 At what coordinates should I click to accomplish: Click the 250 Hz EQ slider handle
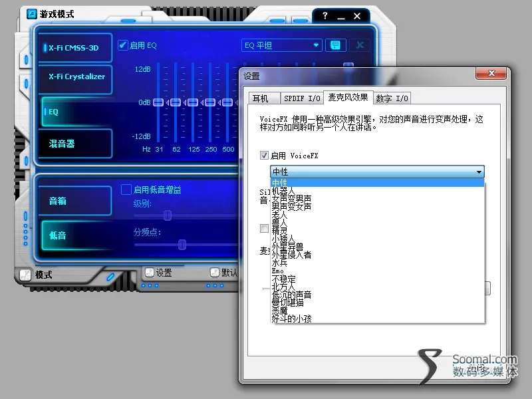pos(210,102)
